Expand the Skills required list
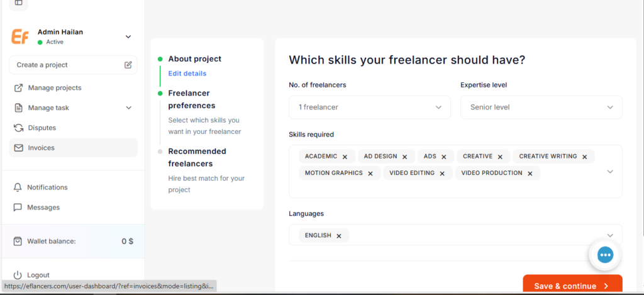The image size is (644, 295). [x=609, y=172]
